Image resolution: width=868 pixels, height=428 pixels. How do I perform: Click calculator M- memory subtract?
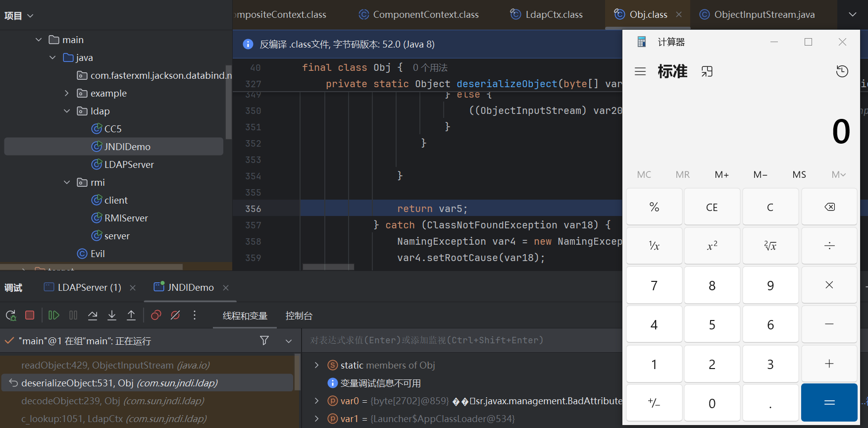pyautogui.click(x=760, y=174)
